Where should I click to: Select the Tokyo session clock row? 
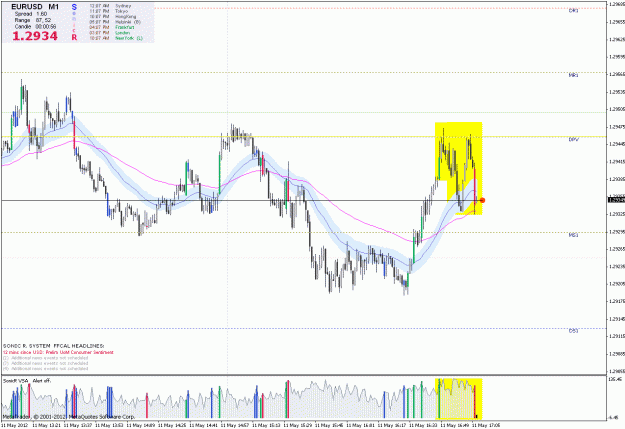click(x=109, y=12)
